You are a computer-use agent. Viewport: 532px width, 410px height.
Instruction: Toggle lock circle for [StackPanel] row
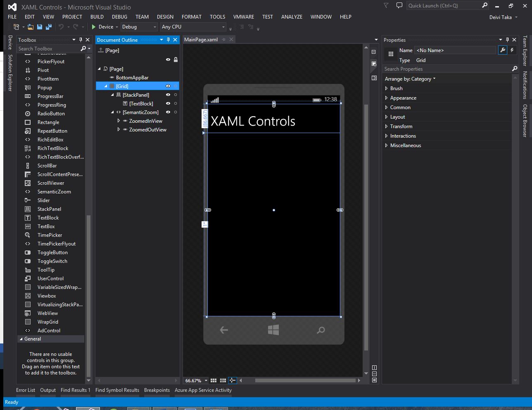click(x=176, y=95)
